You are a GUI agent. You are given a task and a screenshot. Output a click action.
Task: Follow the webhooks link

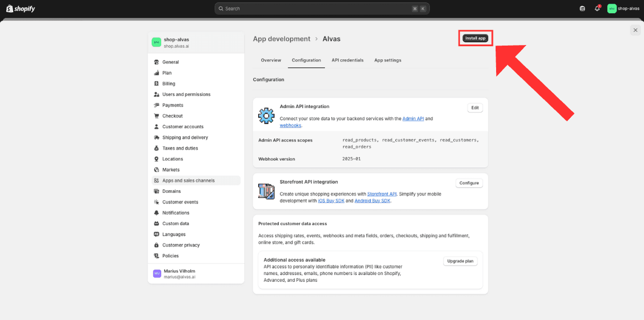click(x=290, y=126)
